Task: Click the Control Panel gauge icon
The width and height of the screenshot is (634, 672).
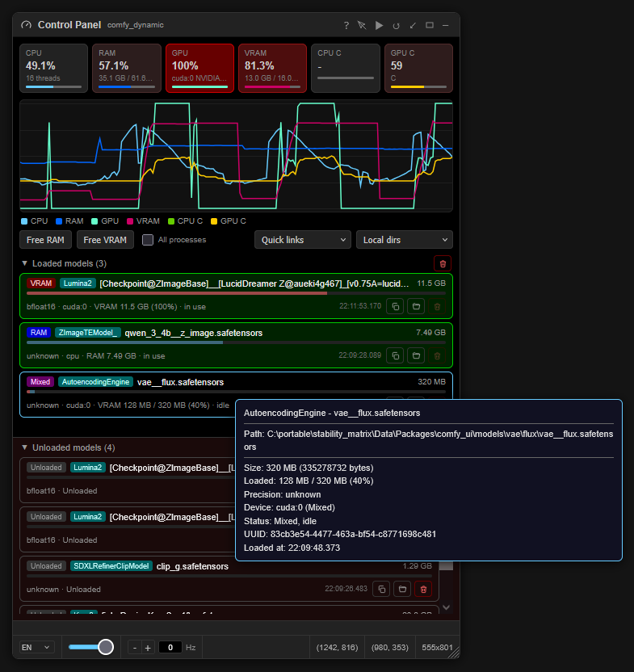Action: 26,25
